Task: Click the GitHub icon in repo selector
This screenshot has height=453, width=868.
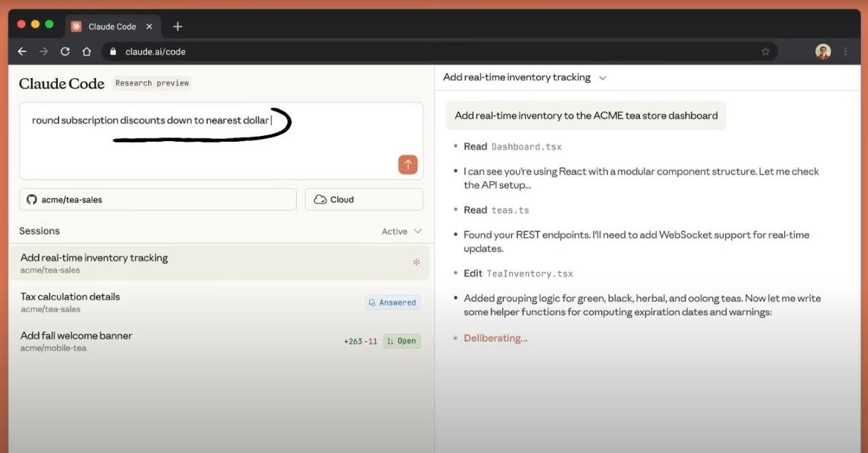Action: click(x=32, y=200)
